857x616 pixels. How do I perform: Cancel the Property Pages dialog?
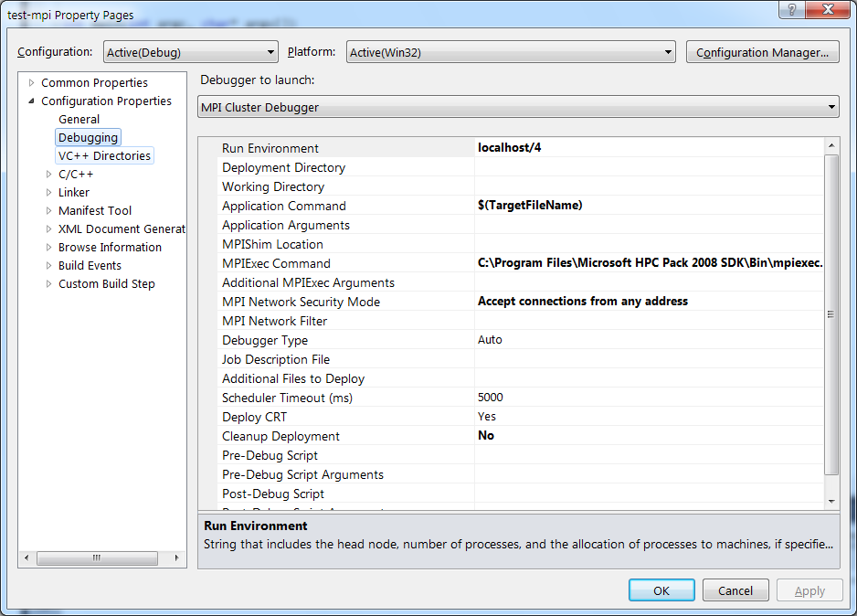click(735, 590)
